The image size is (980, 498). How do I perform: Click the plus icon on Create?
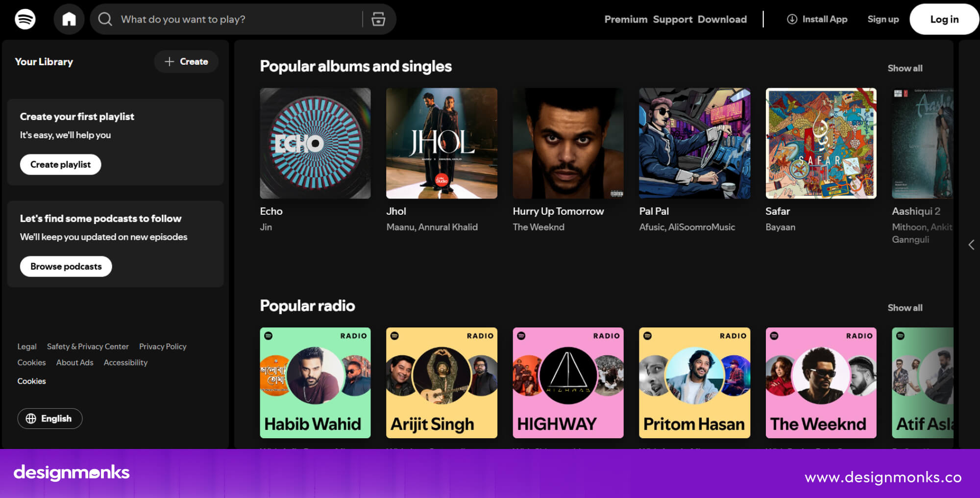tap(169, 61)
